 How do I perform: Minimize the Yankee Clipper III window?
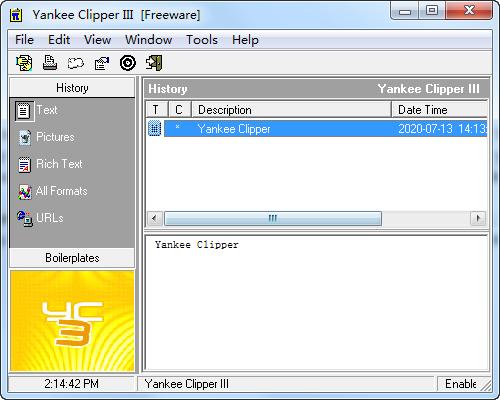(x=405, y=11)
